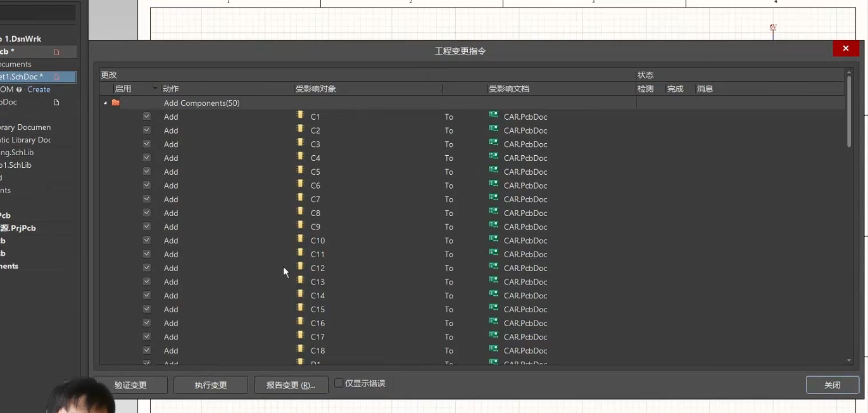Screen dimensions: 868x413
Task: Click CAR.PcbDoc text in C9 row
Action: coord(525,227)
